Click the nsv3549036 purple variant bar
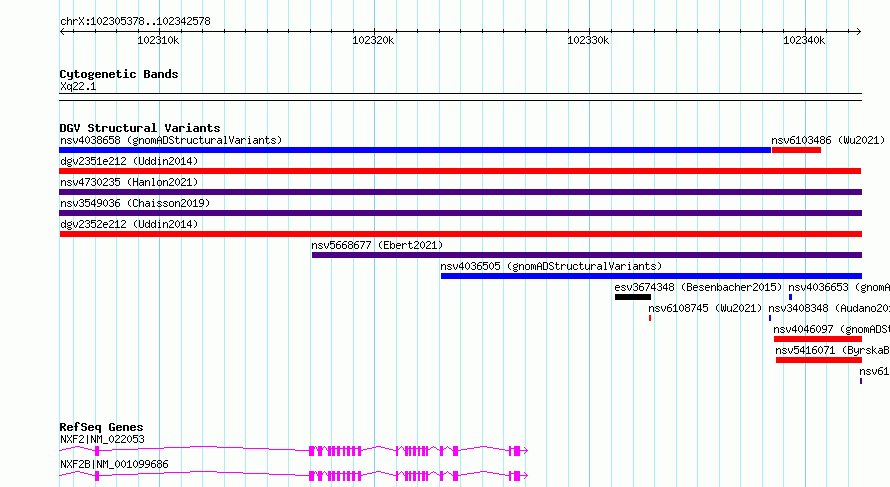Screen dimensions: 890x487 [x=460, y=213]
